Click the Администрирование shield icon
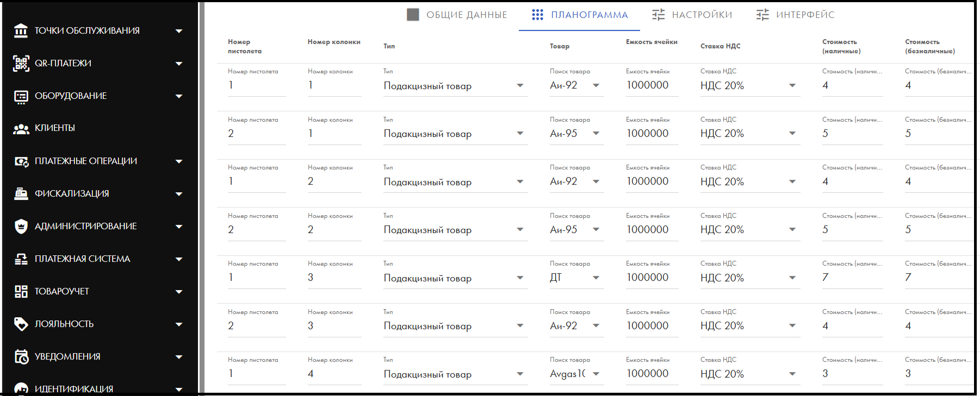This screenshot has width=980, height=396. (x=21, y=227)
